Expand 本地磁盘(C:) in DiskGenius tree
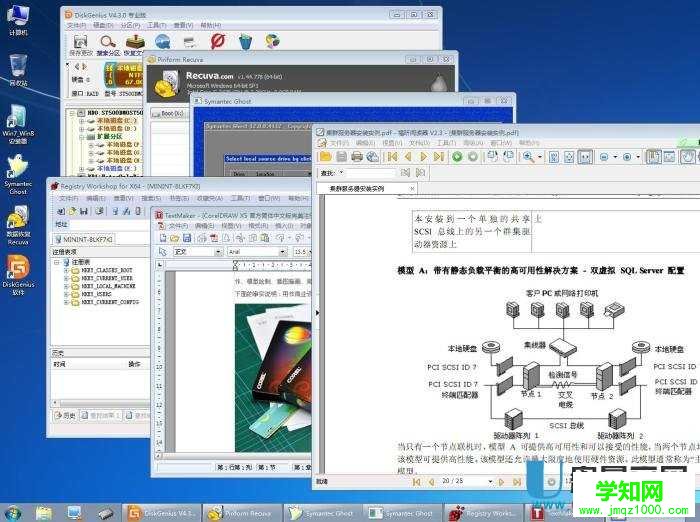 coord(82,121)
